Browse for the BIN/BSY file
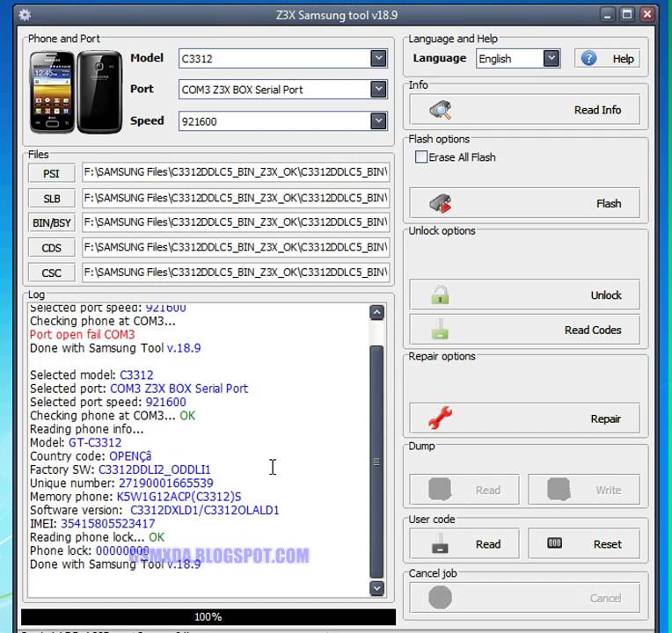The width and height of the screenshot is (672, 633). (x=51, y=222)
